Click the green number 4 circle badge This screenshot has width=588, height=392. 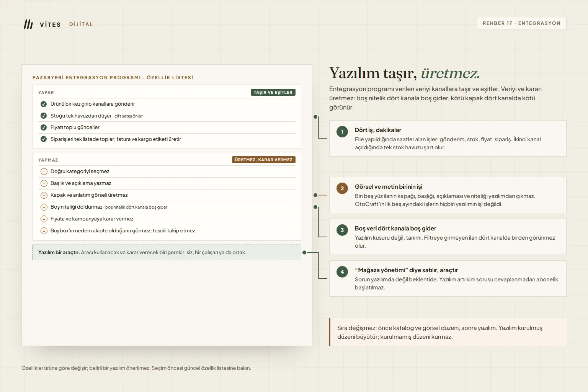coord(342,272)
